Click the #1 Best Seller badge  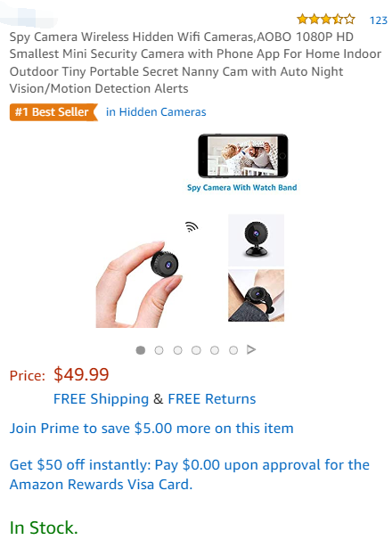[x=53, y=112]
